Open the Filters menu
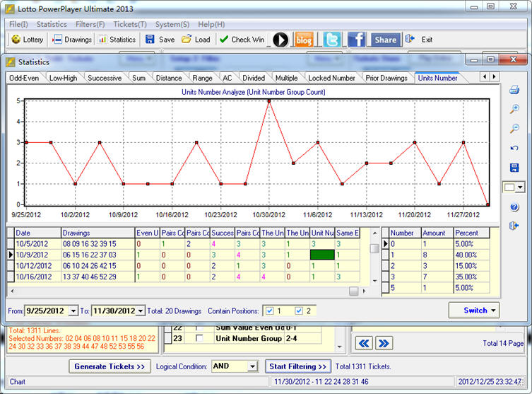The height and width of the screenshot is (394, 532). tap(90, 25)
